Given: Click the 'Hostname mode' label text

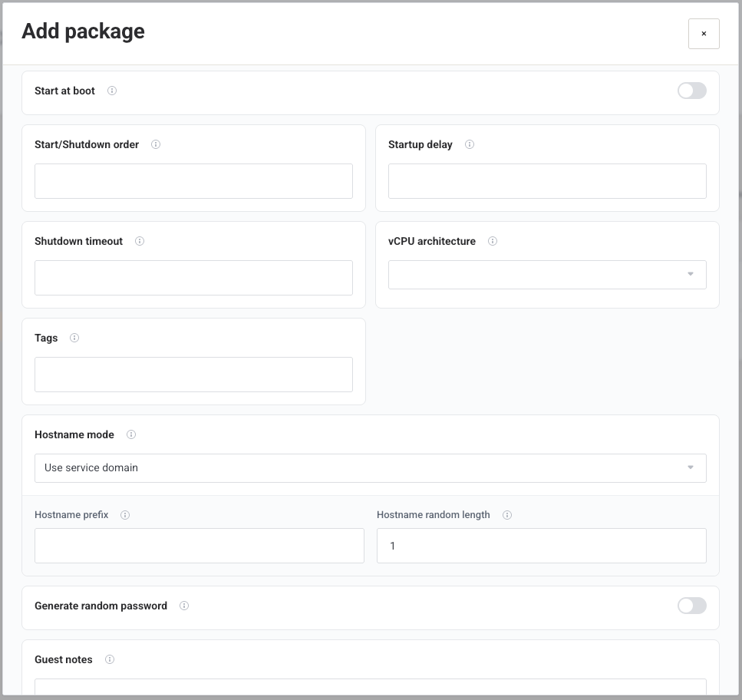Looking at the screenshot, I should tap(74, 434).
